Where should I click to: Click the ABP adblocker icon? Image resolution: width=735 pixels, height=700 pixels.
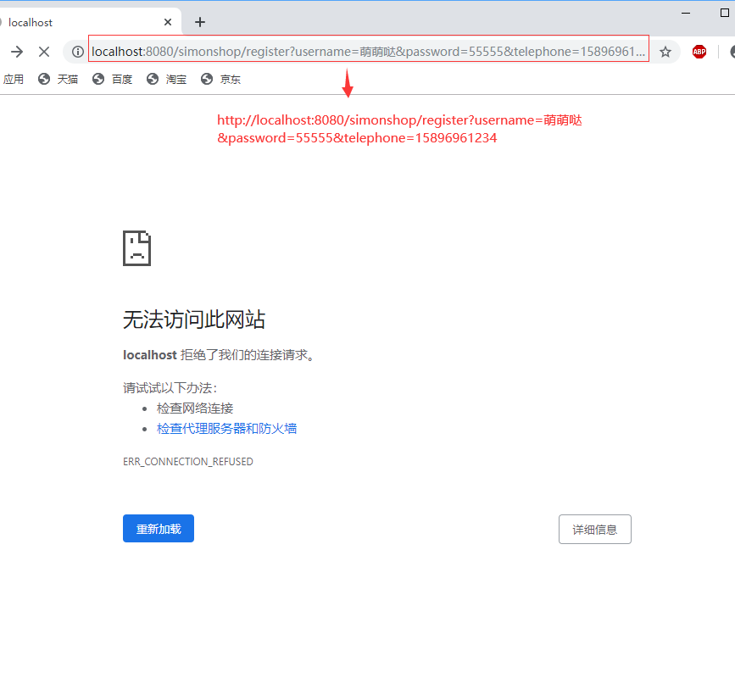click(x=699, y=51)
